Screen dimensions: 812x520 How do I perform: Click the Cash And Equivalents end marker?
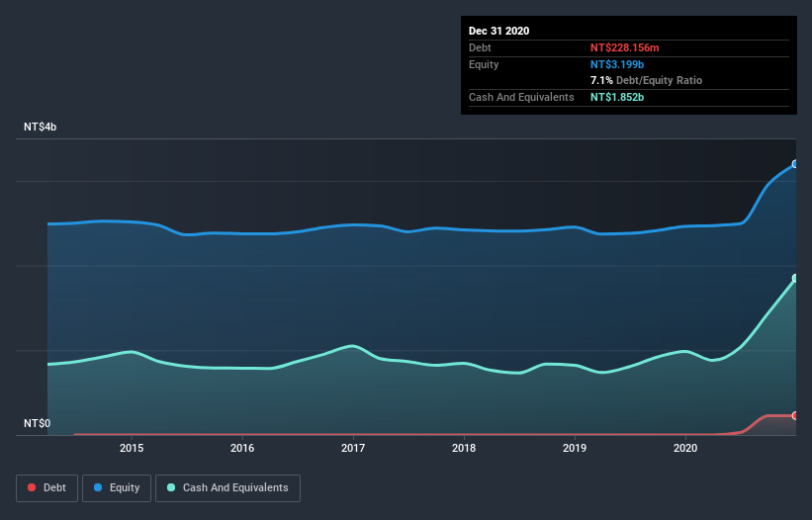795,279
